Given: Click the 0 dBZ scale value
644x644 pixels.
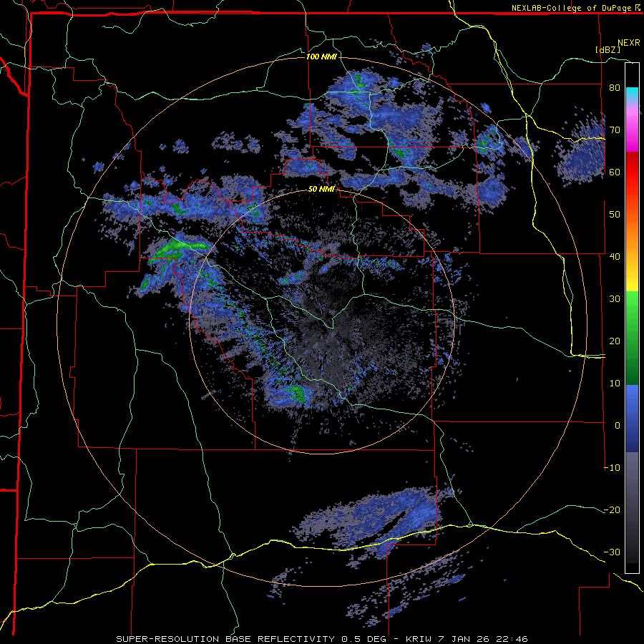Looking at the screenshot, I should 618,426.
